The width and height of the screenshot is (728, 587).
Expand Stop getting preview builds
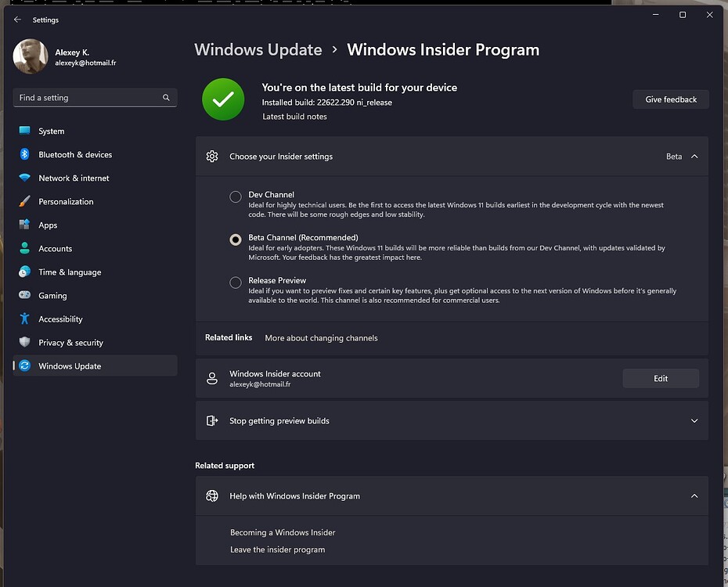(x=694, y=420)
